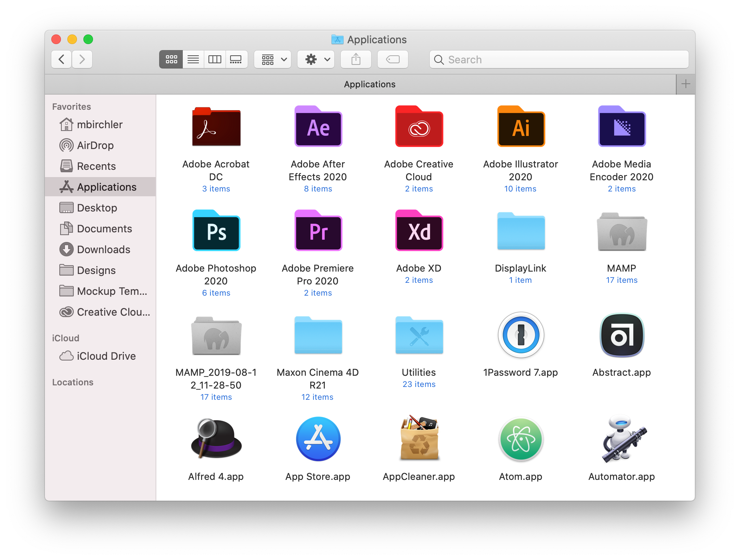This screenshot has width=740, height=560.
Task: Open Designs folder in sidebar
Action: (100, 270)
